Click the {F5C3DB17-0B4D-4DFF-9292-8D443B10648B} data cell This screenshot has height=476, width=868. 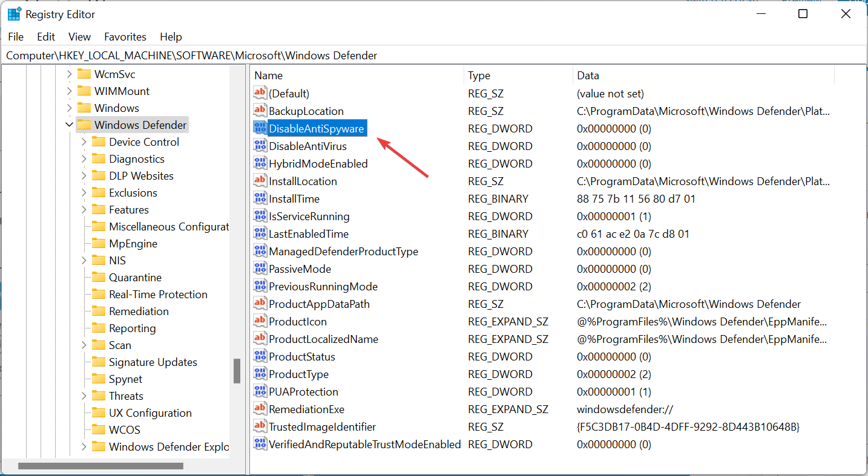[x=688, y=426]
